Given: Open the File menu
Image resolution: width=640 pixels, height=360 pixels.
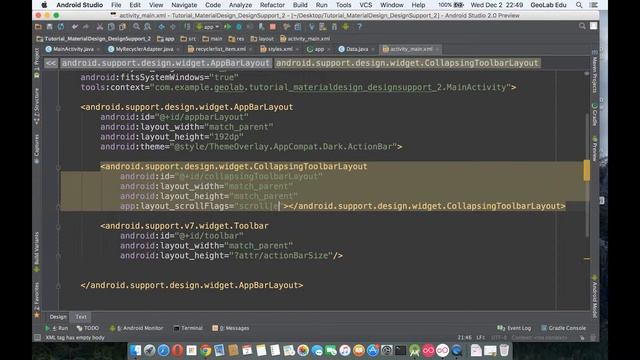Looking at the screenshot, I should [x=116, y=5].
